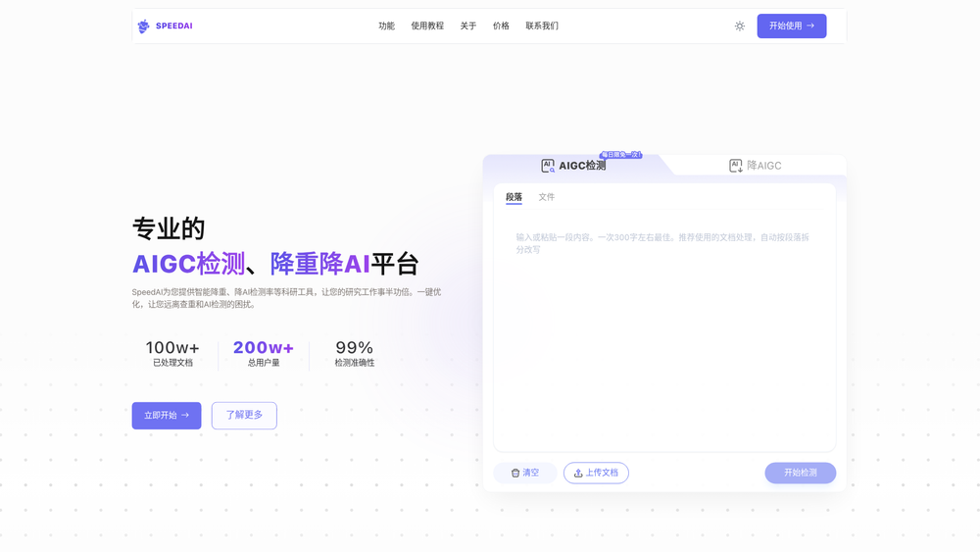Click the 100w+ processed documents stat

point(172,348)
